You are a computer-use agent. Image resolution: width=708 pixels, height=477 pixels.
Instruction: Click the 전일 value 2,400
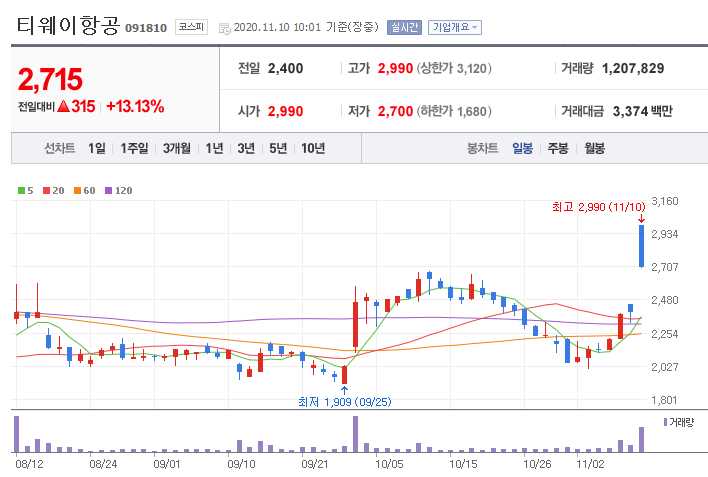[x=285, y=69]
